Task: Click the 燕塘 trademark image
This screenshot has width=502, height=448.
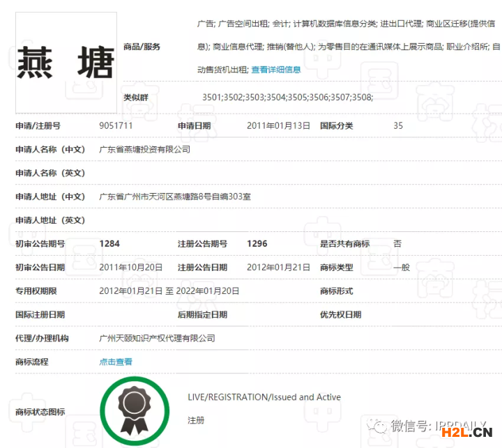Action: 66,62
